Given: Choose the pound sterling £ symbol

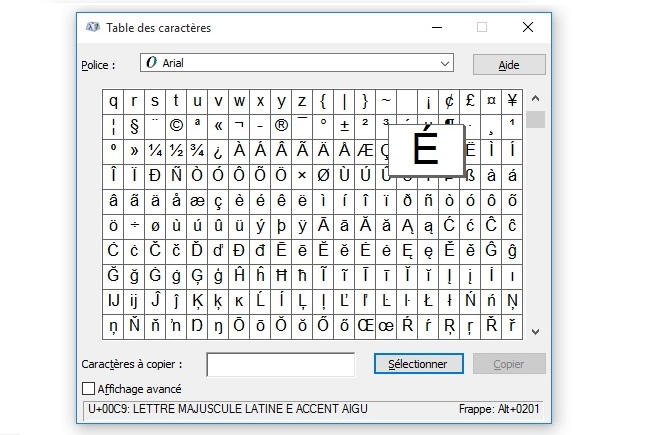Looking at the screenshot, I should pyautogui.click(x=470, y=101).
